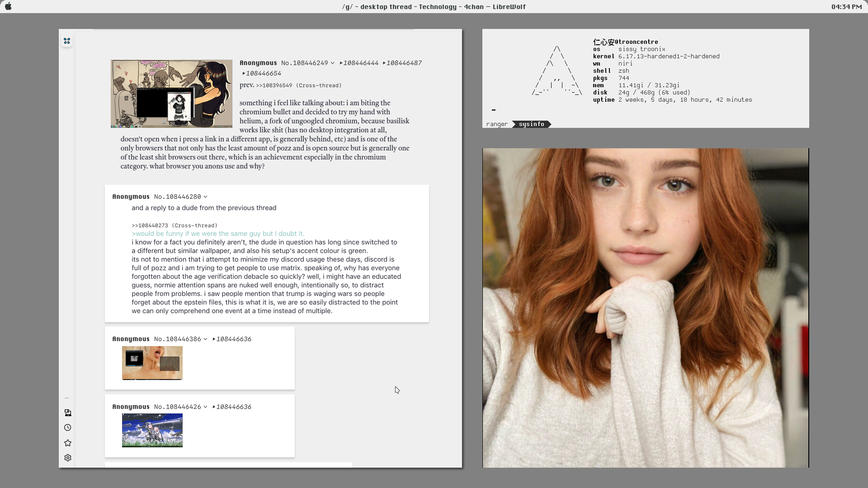Open post menu arrow for No.108446386
868x488 pixels.
(205, 339)
